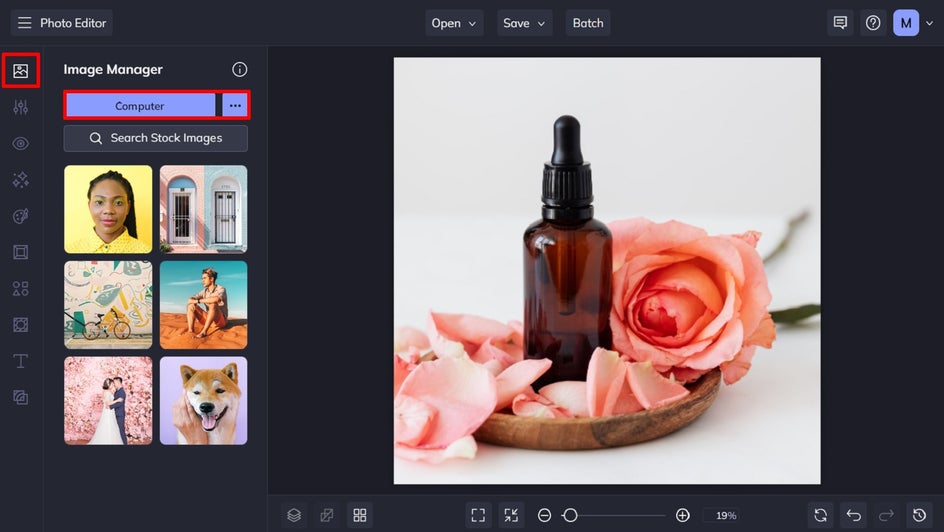Viewport: 944px width, 532px height.
Task: Click the Image Manager info icon
Action: coord(240,70)
